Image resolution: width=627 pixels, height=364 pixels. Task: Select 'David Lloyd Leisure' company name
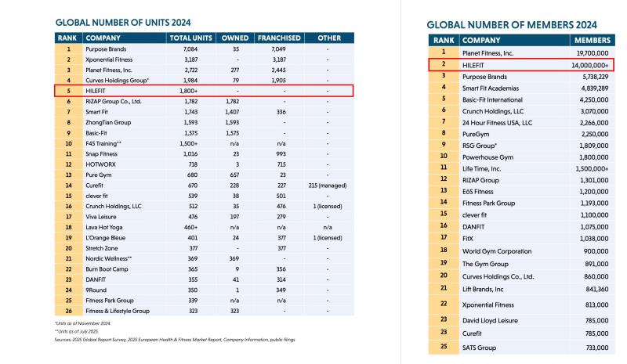pos(491,321)
